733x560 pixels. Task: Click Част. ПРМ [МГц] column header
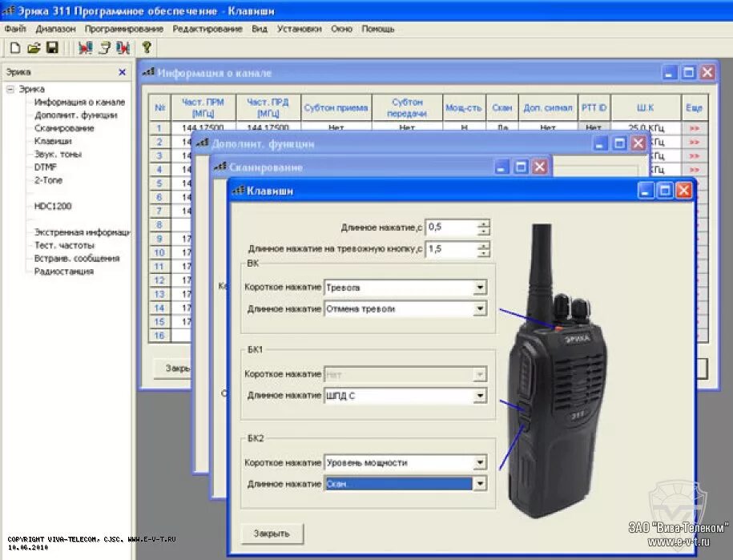coord(203,107)
